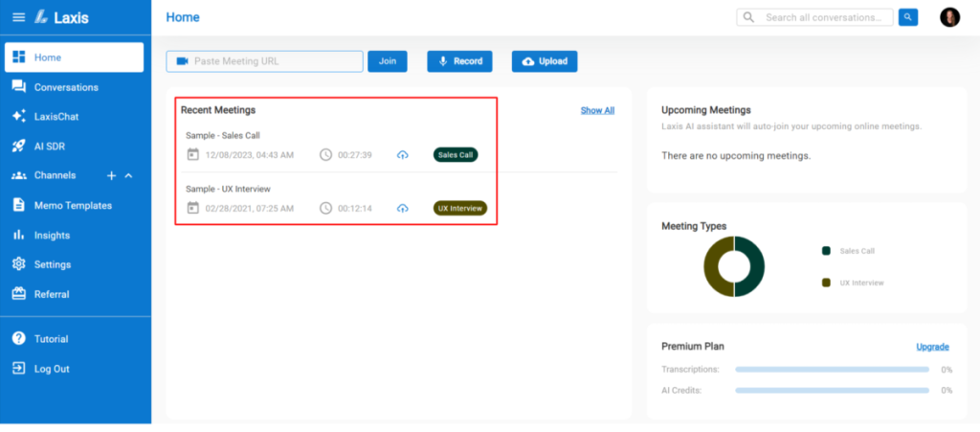This screenshot has height=432, width=980.
Task: Click the Upgrade link in Premium Plan
Action: [x=932, y=347]
